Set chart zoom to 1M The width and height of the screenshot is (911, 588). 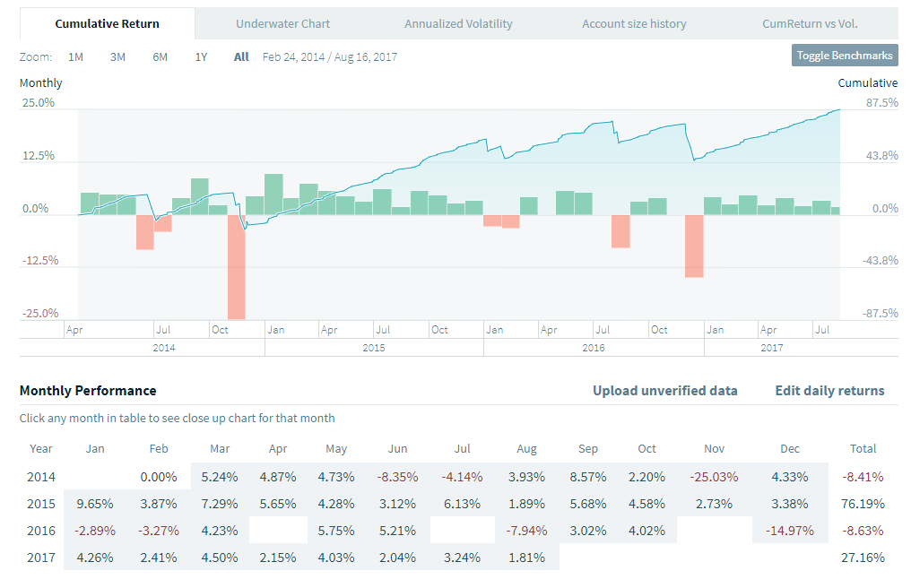coord(76,56)
